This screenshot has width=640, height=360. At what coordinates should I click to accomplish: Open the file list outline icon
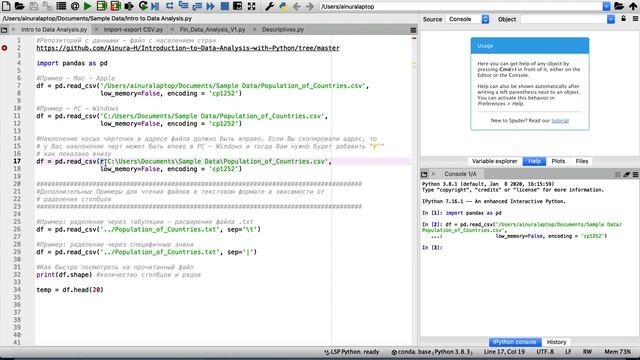(61, 6)
